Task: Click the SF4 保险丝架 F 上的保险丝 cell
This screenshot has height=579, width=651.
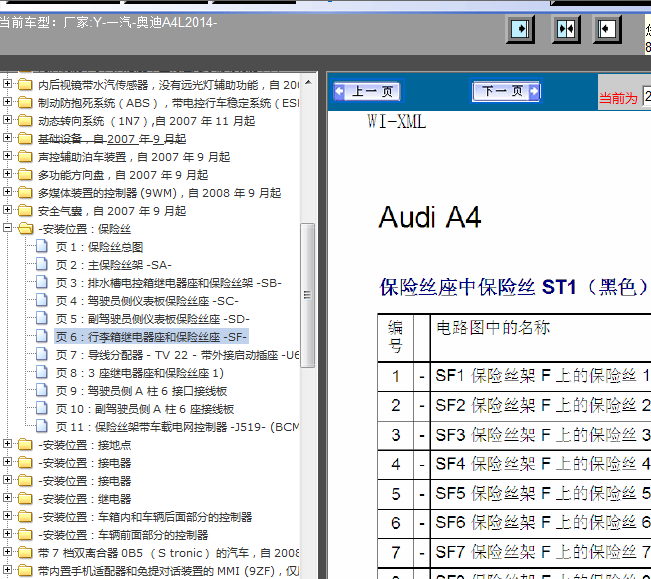Action: [541, 464]
